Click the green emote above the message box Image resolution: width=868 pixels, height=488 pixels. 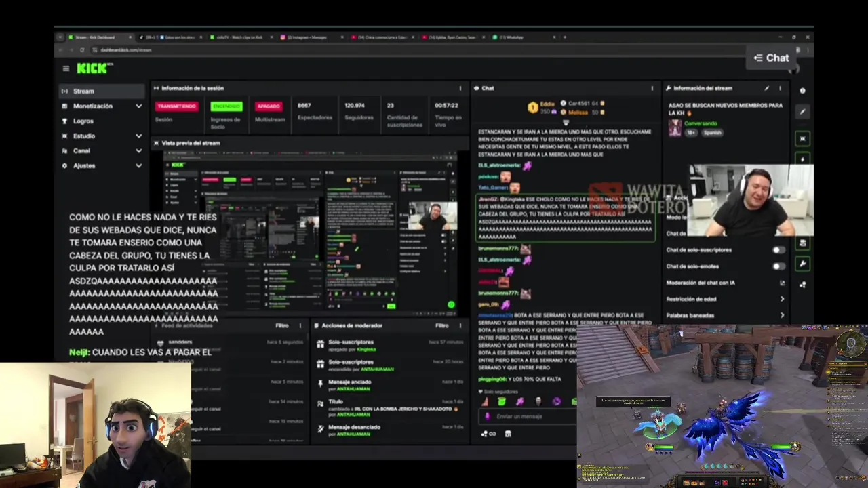pyautogui.click(x=502, y=402)
